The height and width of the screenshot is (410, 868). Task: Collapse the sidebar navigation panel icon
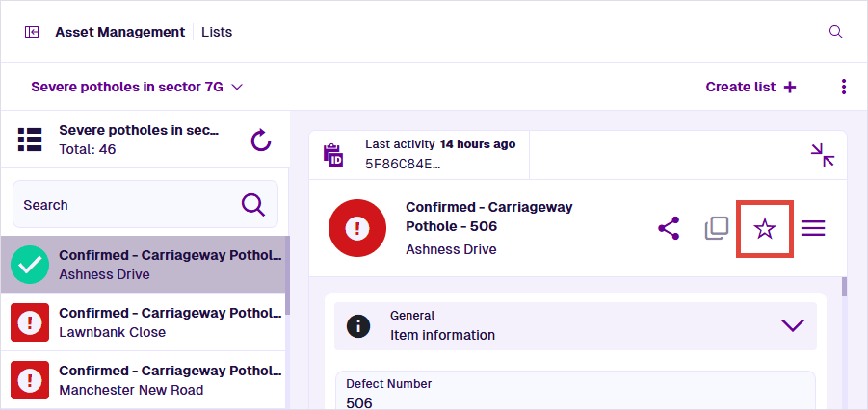[x=32, y=32]
